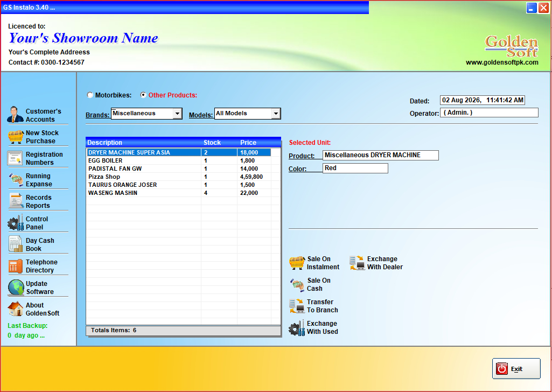Click the Product field

click(381, 155)
